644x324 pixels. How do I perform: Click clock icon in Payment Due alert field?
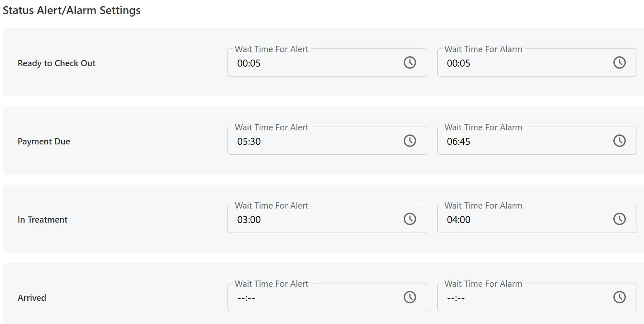click(409, 141)
